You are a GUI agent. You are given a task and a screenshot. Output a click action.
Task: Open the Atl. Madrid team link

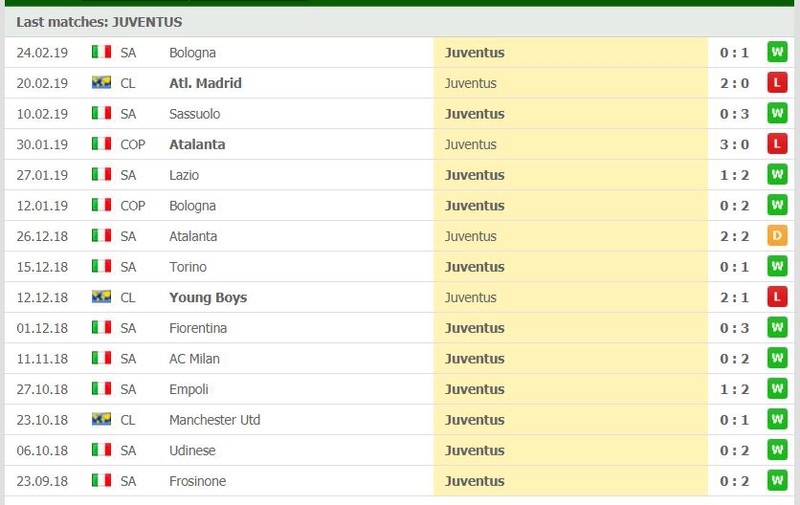pos(205,83)
